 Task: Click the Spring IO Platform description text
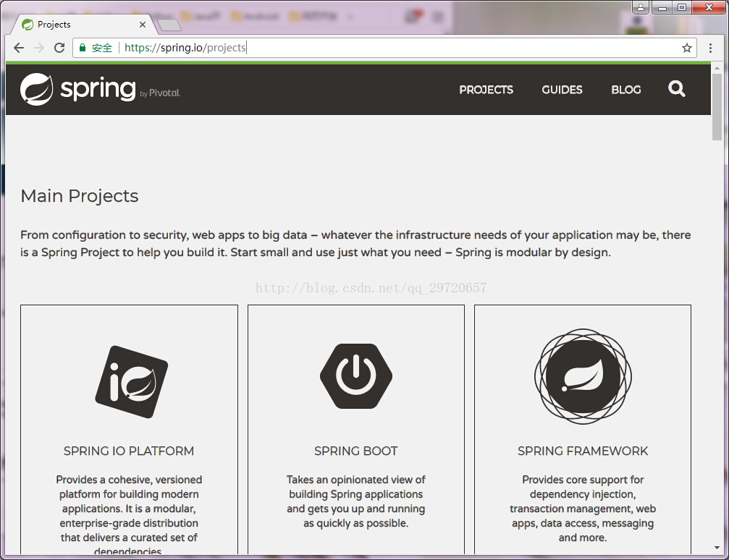[129, 514]
